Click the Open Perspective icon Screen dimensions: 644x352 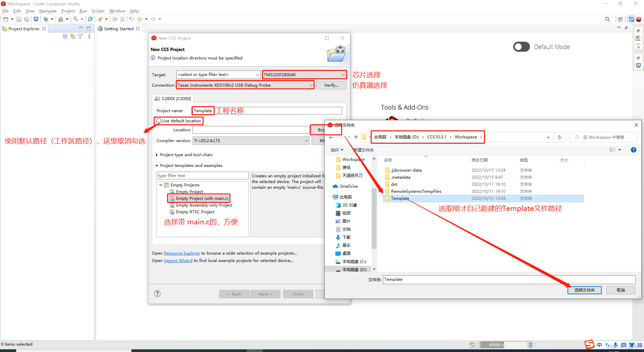[x=621, y=19]
